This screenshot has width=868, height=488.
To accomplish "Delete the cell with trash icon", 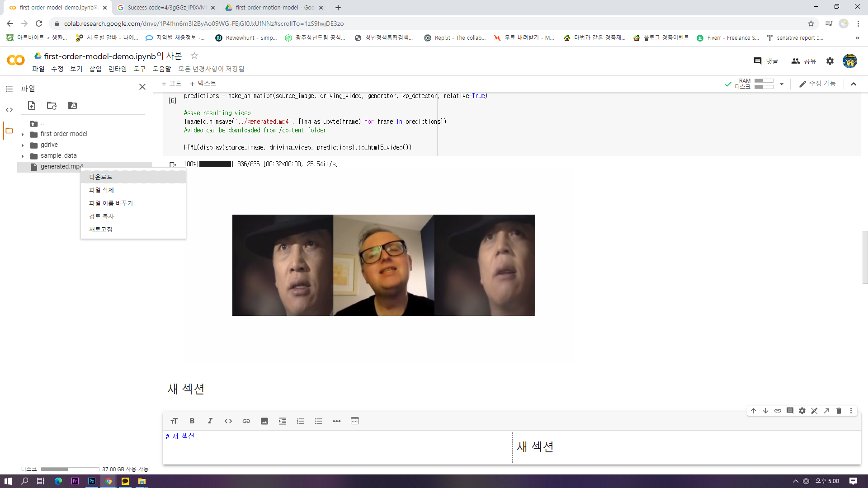I will (x=839, y=411).
